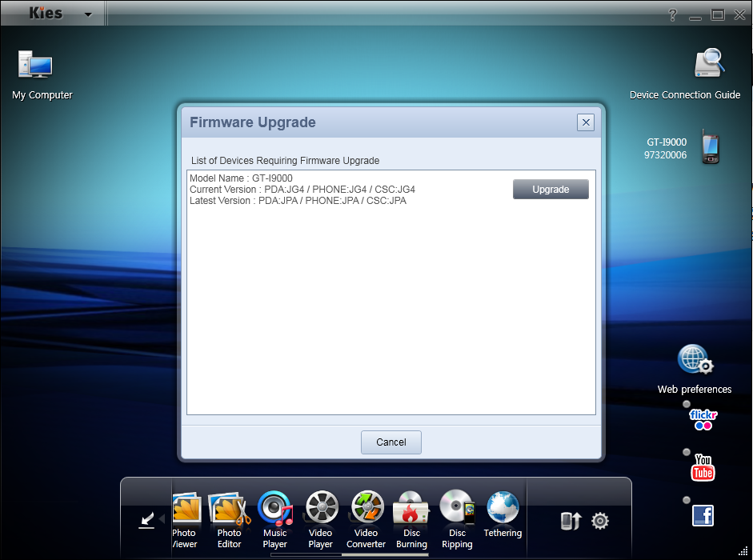This screenshot has width=753, height=560.
Task: Click the phone sync arrow icon in dock
Action: [571, 521]
